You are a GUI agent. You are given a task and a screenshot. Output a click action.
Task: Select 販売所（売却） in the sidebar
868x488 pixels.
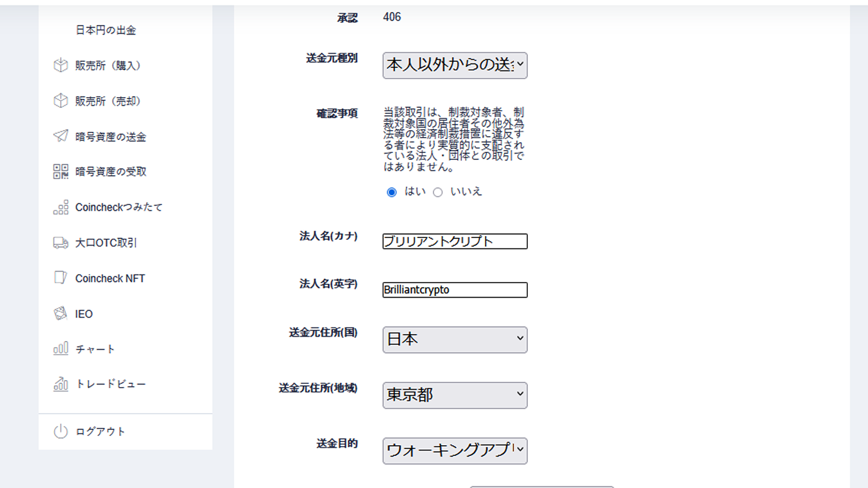(107, 101)
